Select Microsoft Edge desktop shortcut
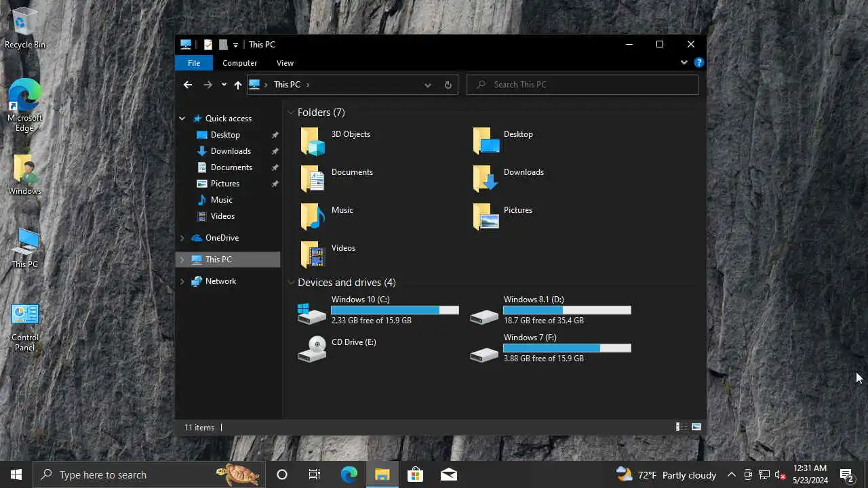Image resolution: width=868 pixels, height=488 pixels. click(x=25, y=105)
